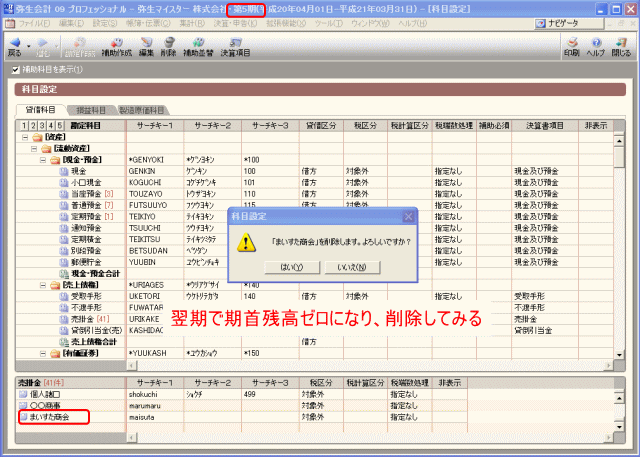Select tree level 2 button

pyautogui.click(x=33, y=126)
